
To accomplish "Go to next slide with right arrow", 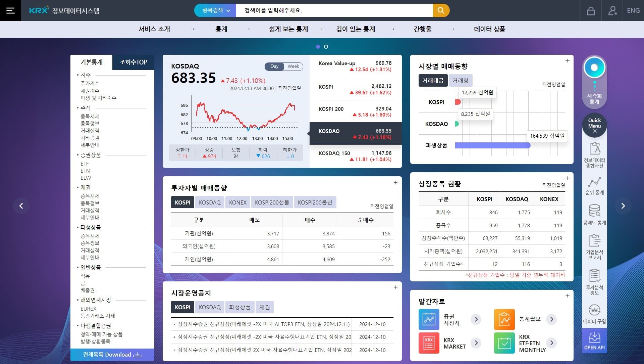I will (623, 206).
